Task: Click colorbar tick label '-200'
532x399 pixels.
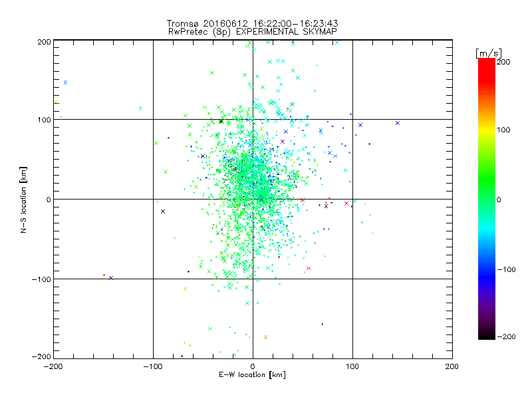Action: click(x=506, y=336)
